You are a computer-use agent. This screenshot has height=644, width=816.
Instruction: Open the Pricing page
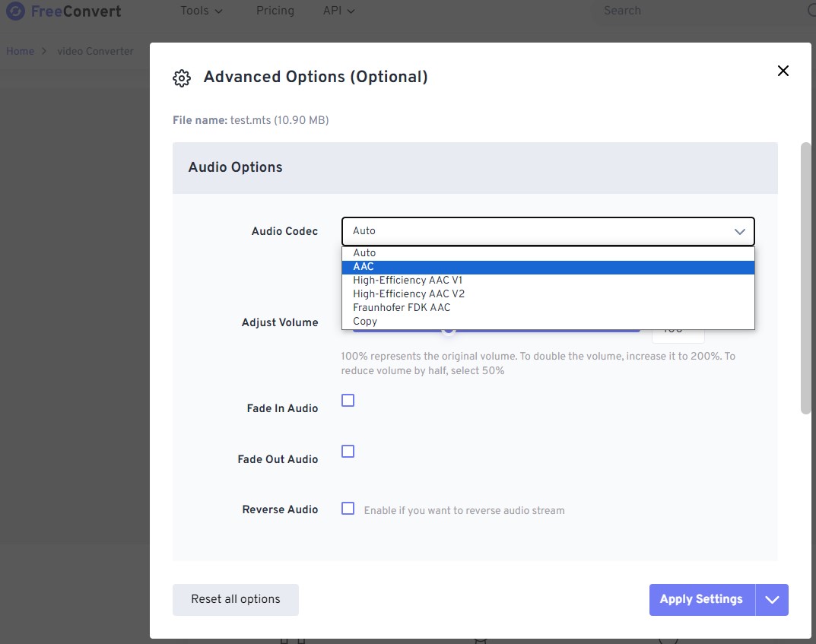[x=275, y=11]
